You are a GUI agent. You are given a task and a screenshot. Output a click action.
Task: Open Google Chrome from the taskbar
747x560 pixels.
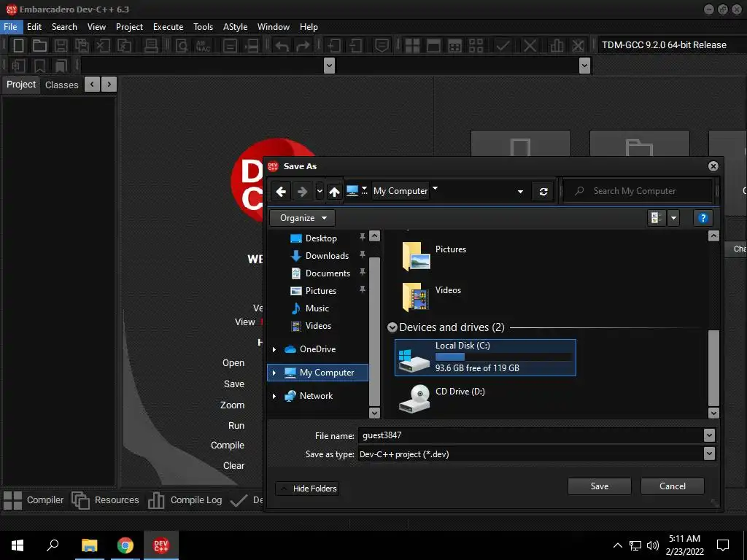[x=125, y=545]
